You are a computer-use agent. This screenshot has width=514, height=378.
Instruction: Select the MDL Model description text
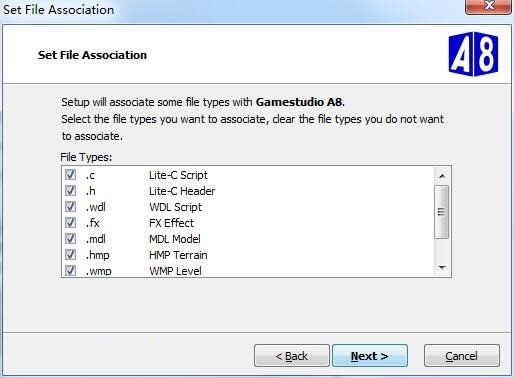click(175, 239)
